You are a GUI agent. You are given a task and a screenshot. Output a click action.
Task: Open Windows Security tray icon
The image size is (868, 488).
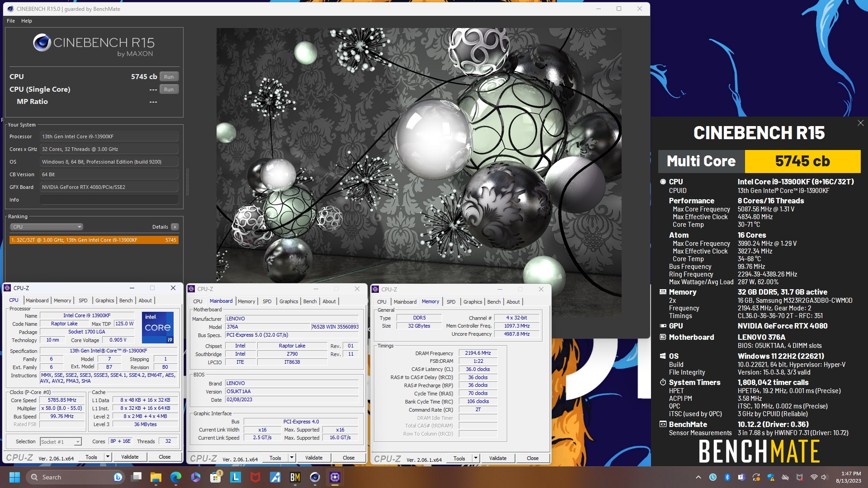pos(771,477)
